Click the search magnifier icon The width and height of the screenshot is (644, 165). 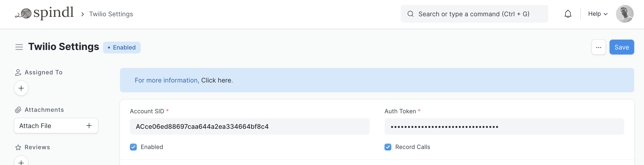pyautogui.click(x=411, y=14)
